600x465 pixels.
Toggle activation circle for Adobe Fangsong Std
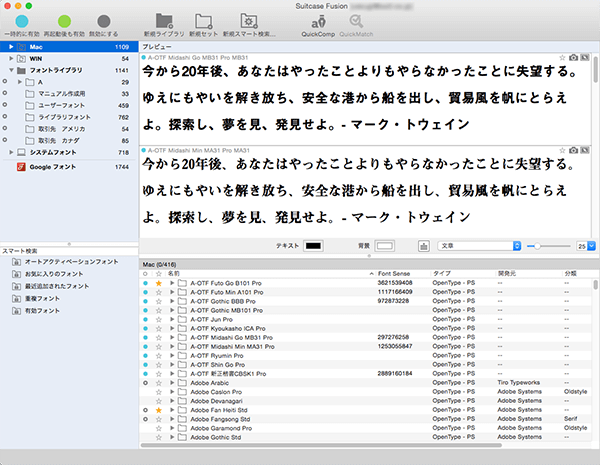coord(145,419)
